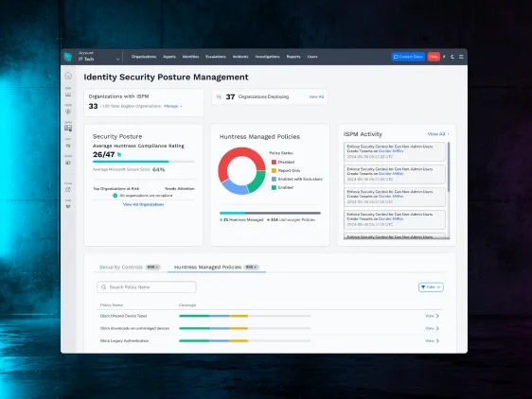The height and width of the screenshot is (399, 532).
Task: Click the green segment of the donut chart
Action: [x=257, y=182]
